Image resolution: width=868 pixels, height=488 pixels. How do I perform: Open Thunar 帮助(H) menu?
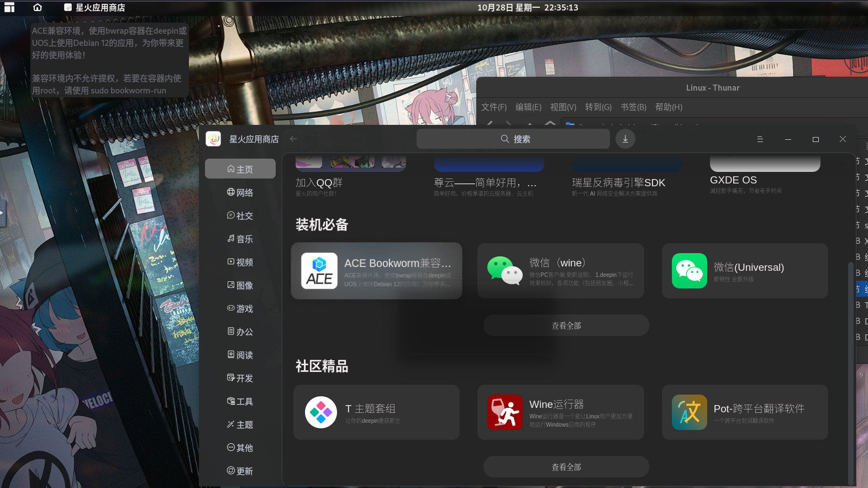[x=669, y=107]
